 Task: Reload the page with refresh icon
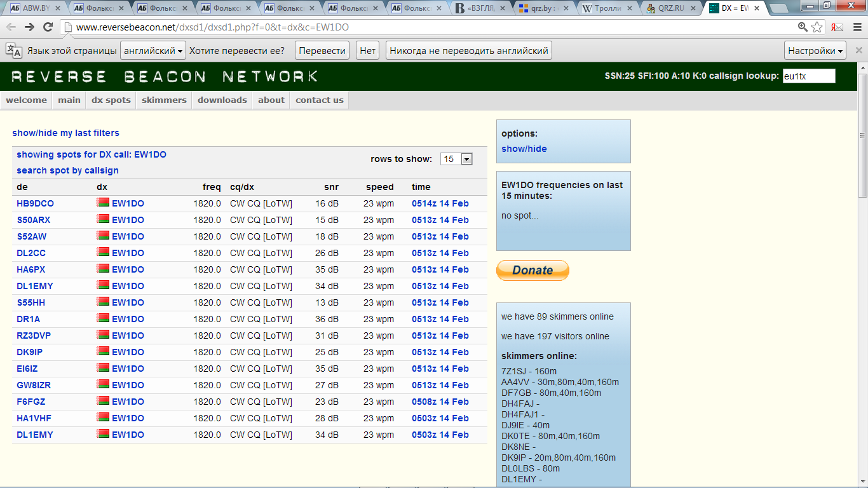(x=48, y=27)
